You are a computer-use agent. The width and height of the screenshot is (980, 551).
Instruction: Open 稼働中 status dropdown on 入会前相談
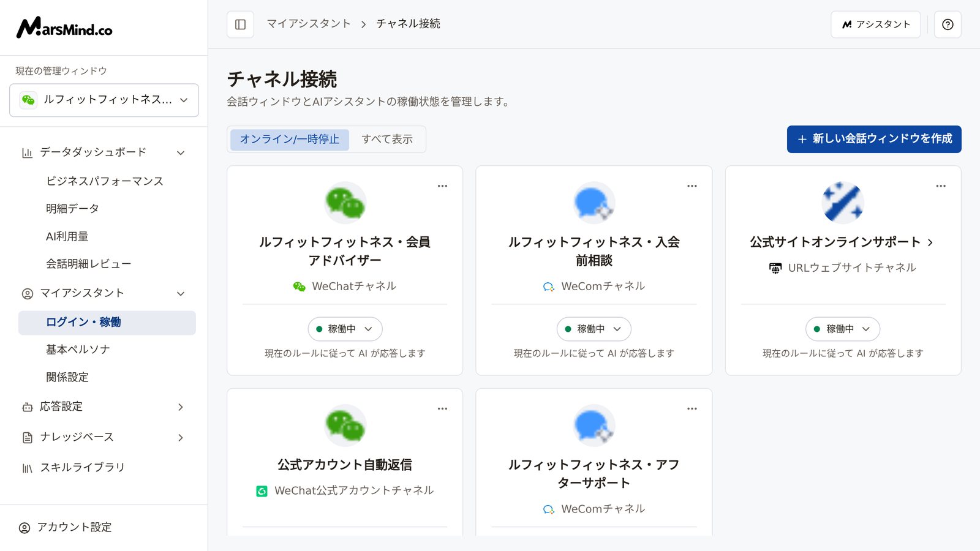click(594, 329)
